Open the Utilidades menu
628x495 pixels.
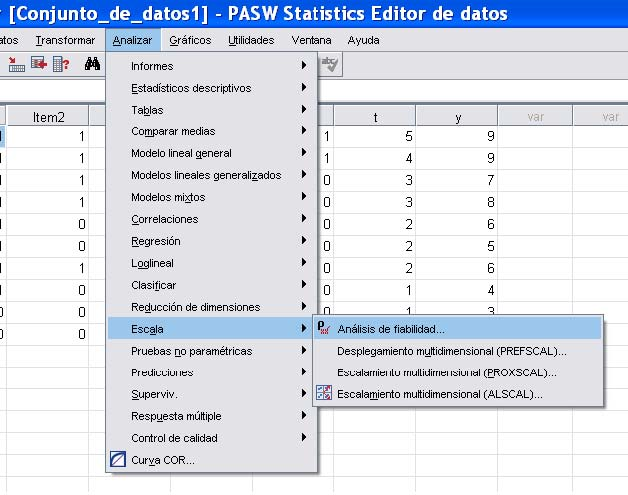(251, 40)
